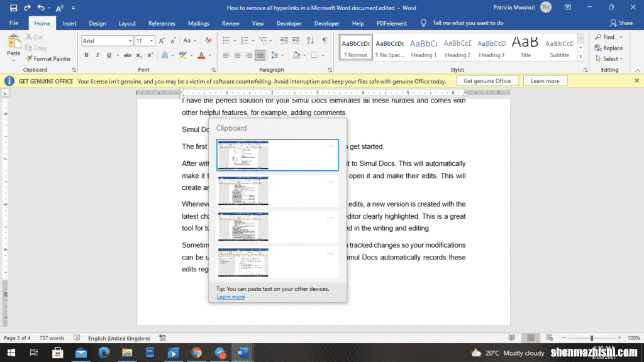Center align the paragraph
644x362 pixels.
(237, 55)
